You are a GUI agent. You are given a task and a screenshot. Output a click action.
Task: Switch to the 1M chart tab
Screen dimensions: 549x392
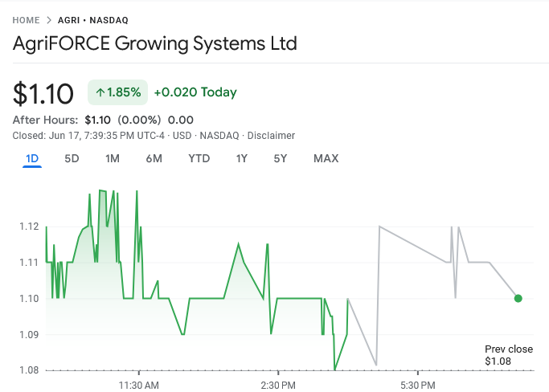pyautogui.click(x=113, y=158)
